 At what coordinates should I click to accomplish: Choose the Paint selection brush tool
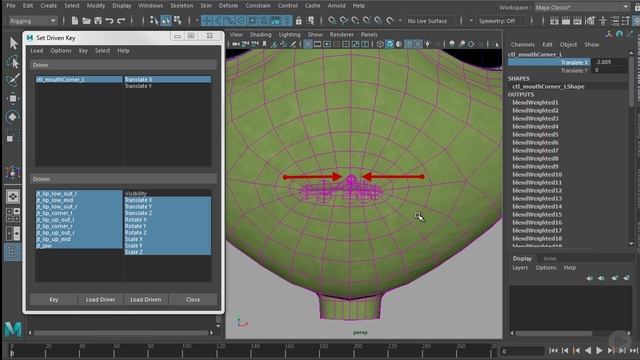pos(13,80)
